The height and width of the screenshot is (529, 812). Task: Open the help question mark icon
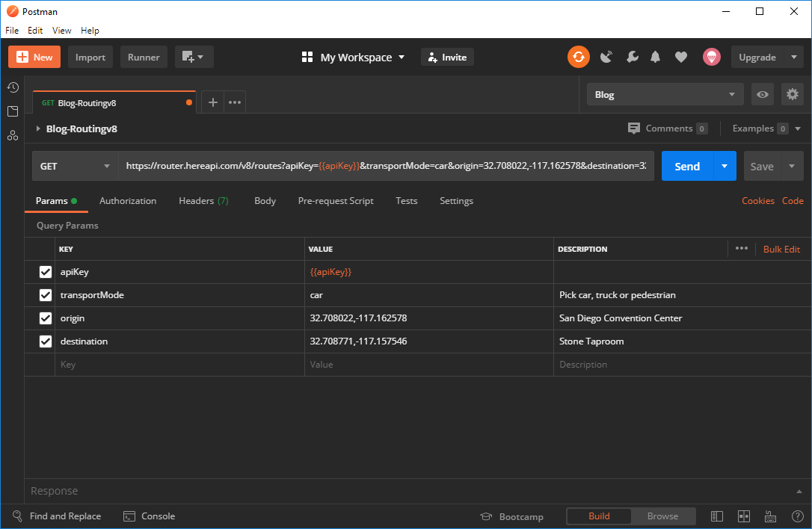point(798,516)
